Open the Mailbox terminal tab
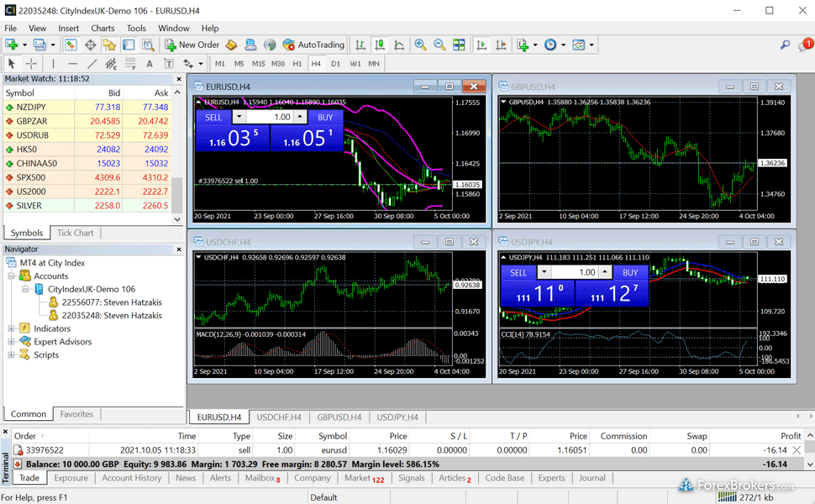The width and height of the screenshot is (815, 504). click(262, 478)
